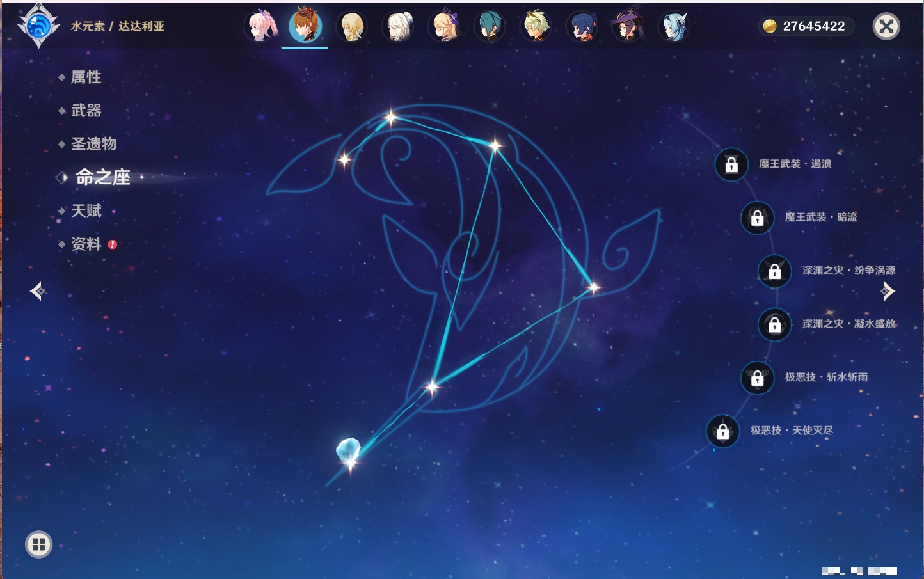Close the character screen

coord(886,26)
